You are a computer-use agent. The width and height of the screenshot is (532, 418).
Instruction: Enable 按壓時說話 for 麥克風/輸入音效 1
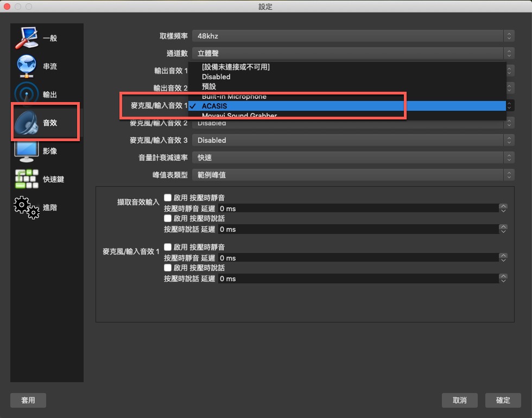click(168, 267)
